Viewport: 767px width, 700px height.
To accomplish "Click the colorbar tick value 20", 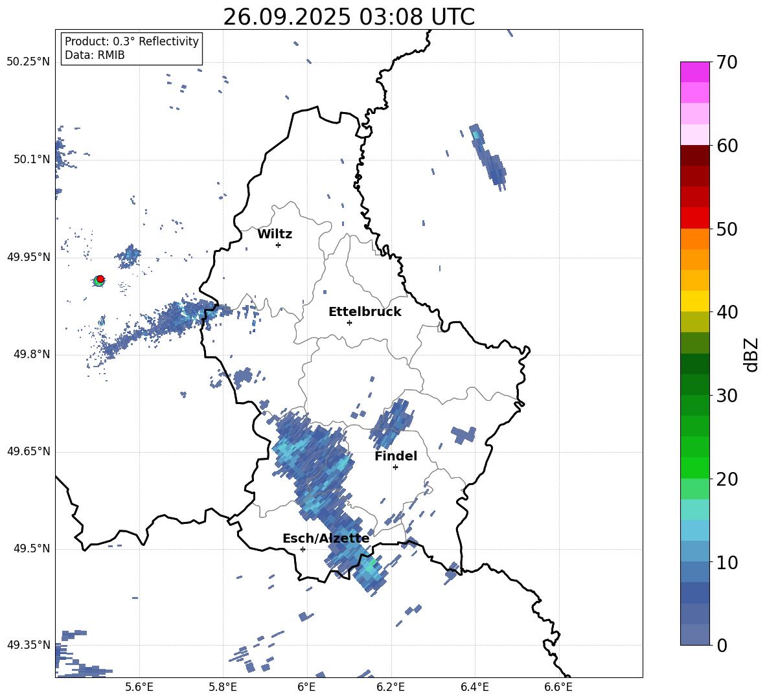I will coord(727,479).
